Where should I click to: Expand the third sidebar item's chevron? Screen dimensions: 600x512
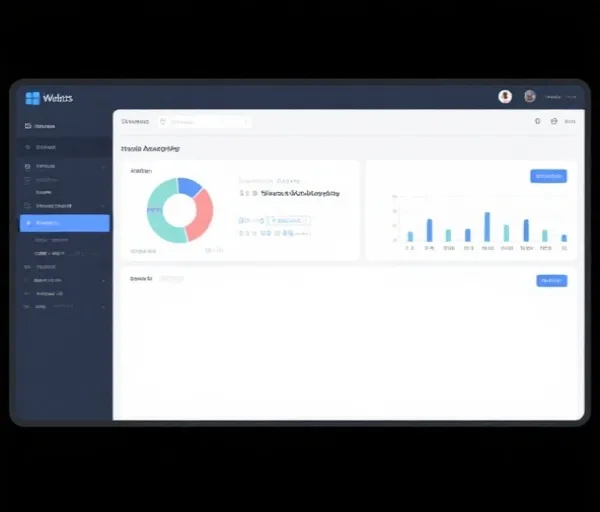pos(103,167)
